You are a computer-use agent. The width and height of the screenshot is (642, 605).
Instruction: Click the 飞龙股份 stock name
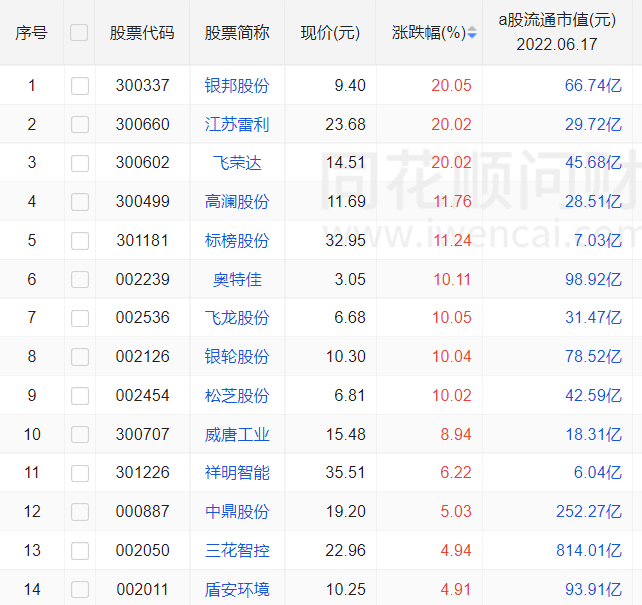coord(237,318)
